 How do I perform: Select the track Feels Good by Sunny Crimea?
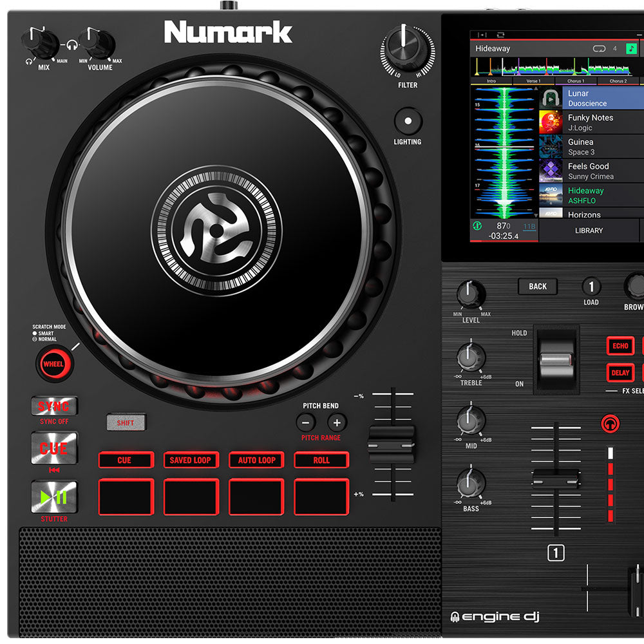[599, 171]
